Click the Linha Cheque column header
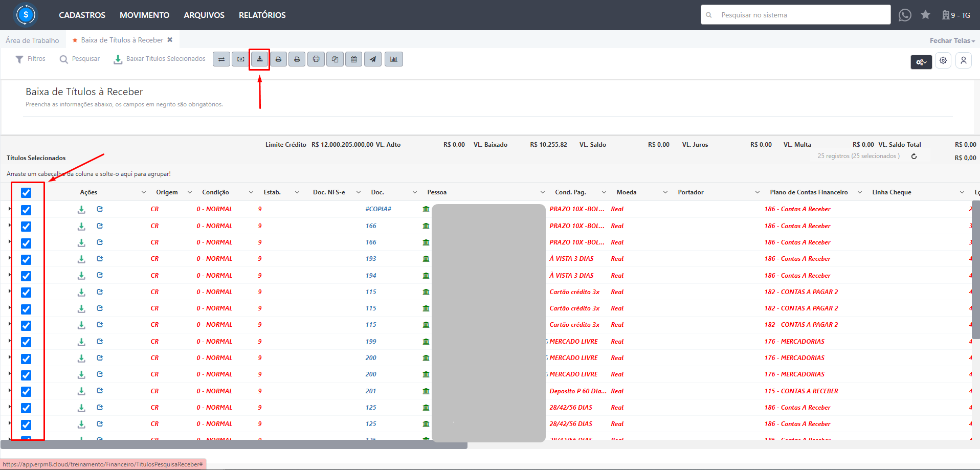The height and width of the screenshot is (470, 980). [x=892, y=192]
